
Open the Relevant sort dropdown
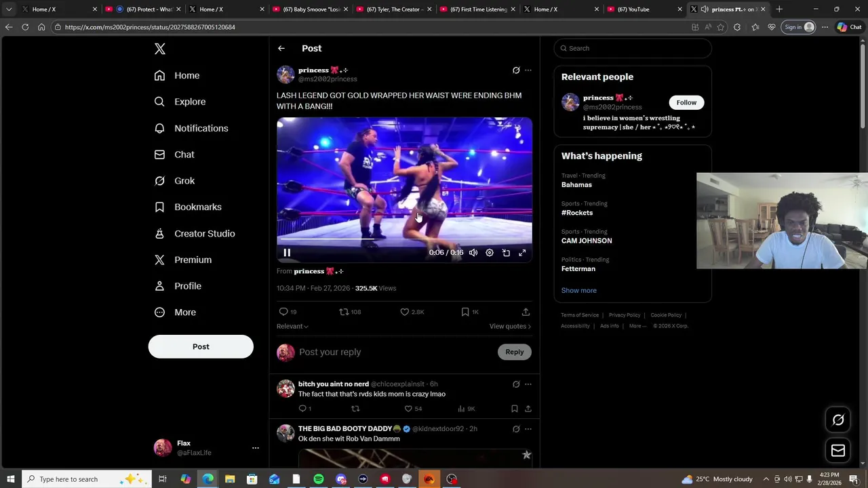pos(292,326)
